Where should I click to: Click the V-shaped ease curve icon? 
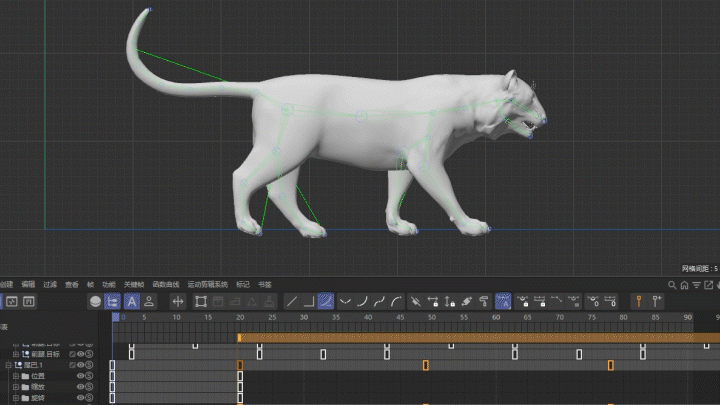[x=345, y=302]
